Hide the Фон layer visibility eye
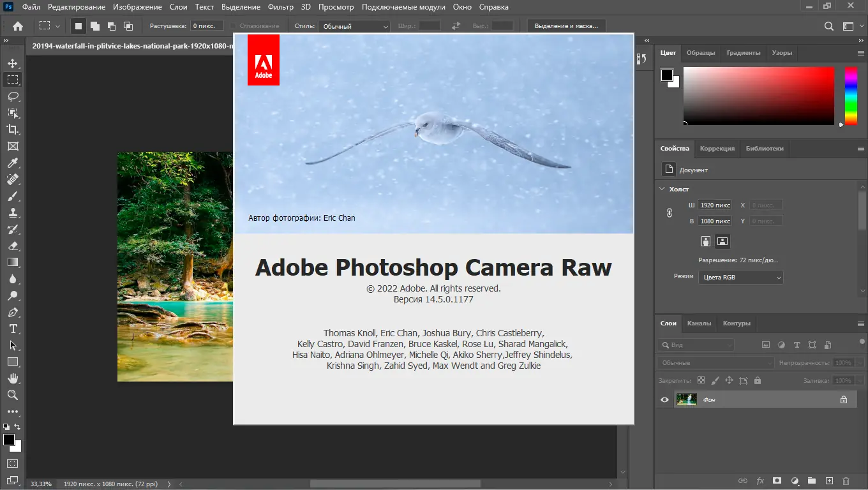 664,399
